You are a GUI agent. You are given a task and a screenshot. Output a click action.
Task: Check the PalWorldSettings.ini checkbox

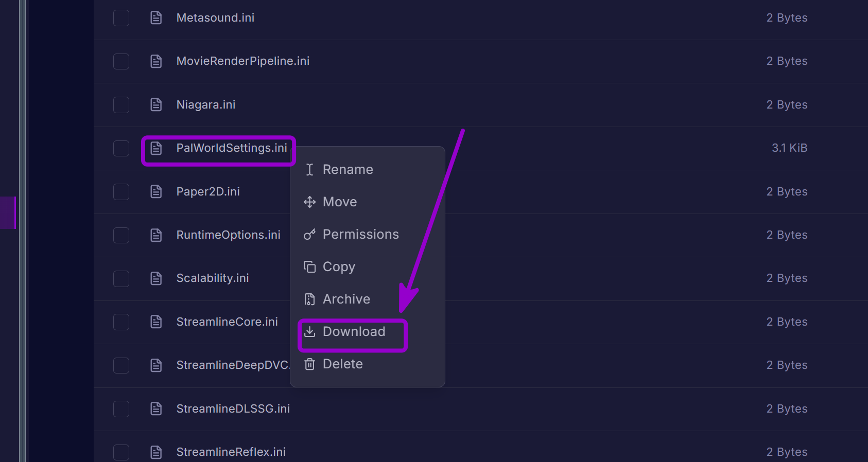(x=121, y=148)
